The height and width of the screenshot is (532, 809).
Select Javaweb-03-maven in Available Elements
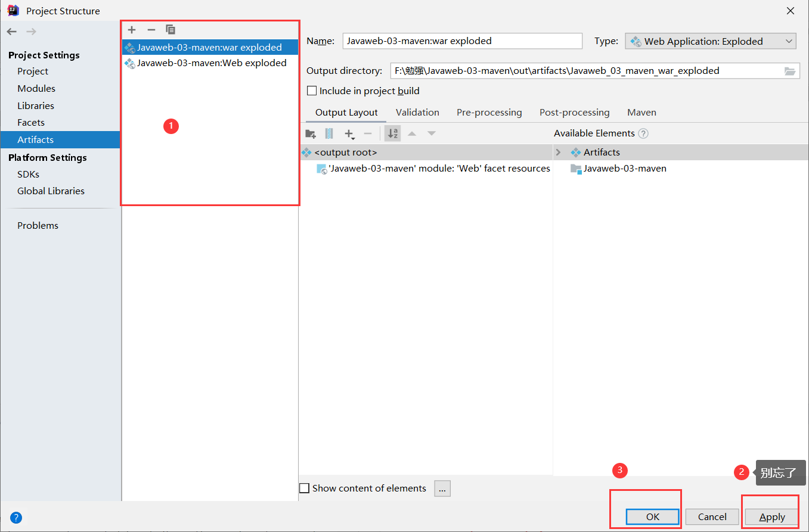[625, 169]
